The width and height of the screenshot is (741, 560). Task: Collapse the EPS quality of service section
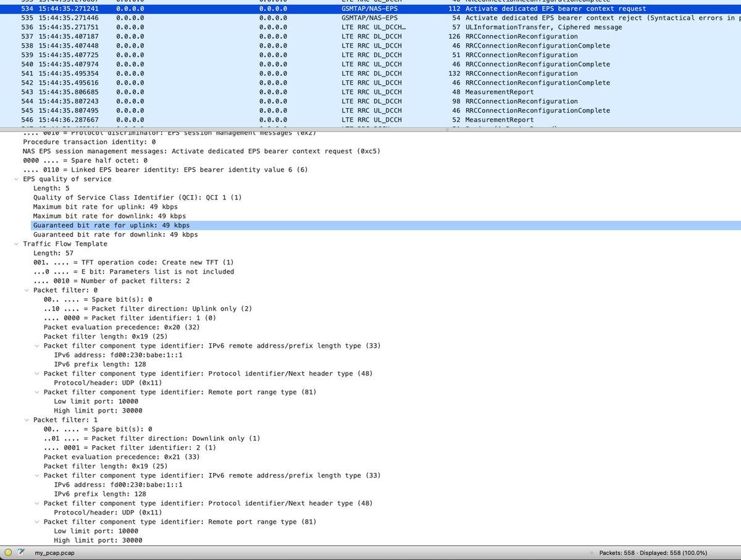tap(17, 179)
